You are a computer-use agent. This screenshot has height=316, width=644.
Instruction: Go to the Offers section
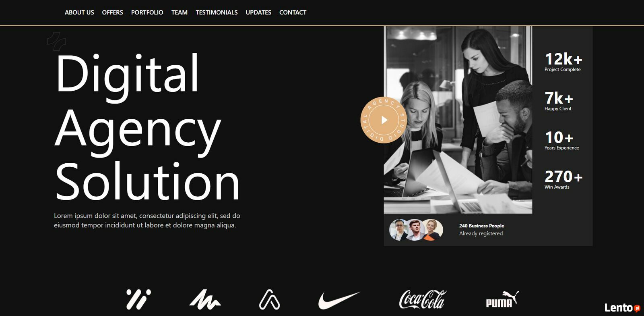click(x=112, y=12)
